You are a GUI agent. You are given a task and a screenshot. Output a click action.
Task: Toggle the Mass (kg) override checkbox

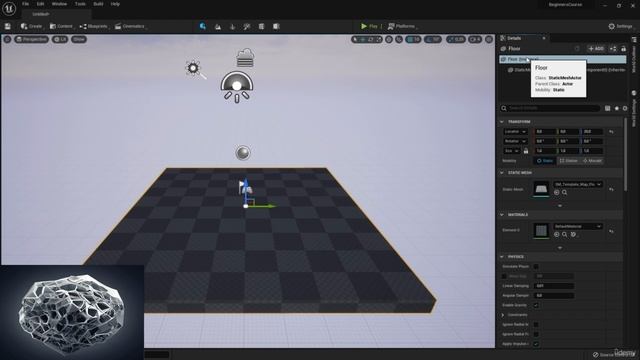point(504,276)
